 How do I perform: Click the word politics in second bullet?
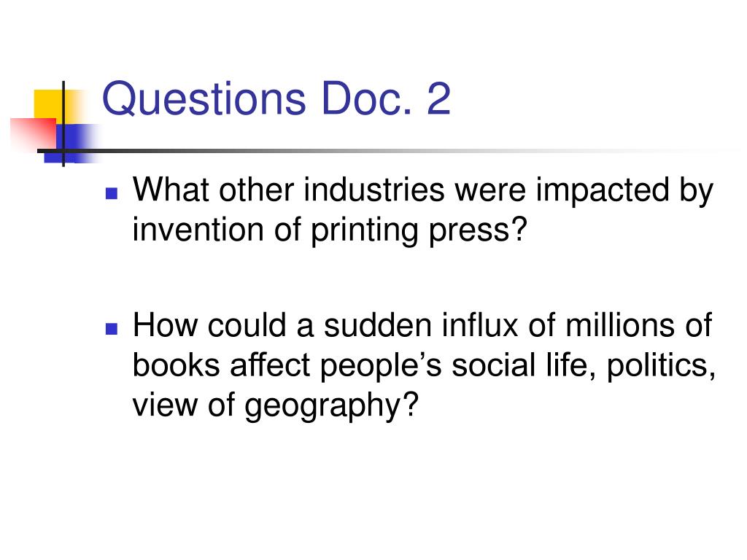[x=661, y=366]
